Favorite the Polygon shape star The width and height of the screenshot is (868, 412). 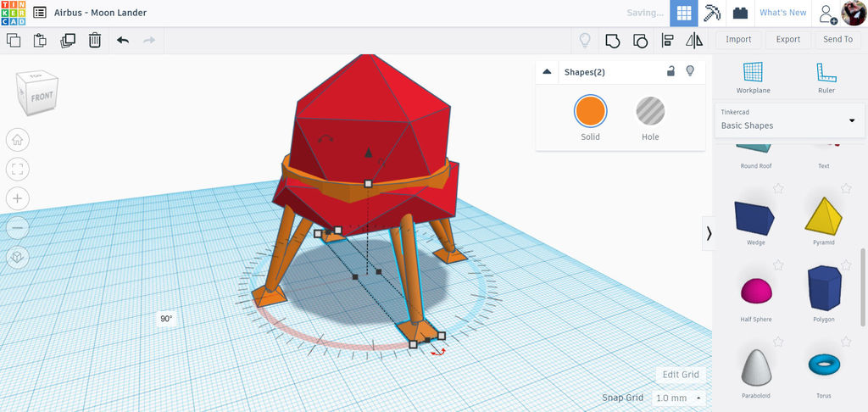coord(846,265)
